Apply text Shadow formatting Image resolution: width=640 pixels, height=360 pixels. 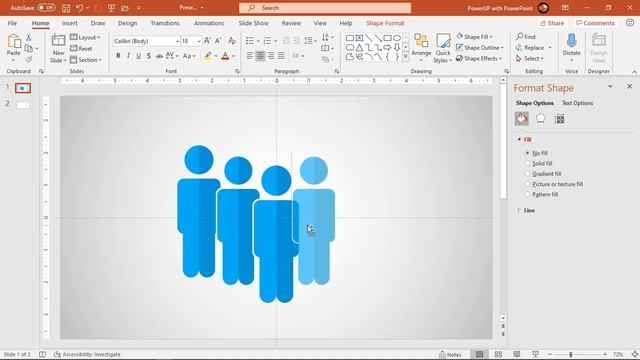[149, 56]
